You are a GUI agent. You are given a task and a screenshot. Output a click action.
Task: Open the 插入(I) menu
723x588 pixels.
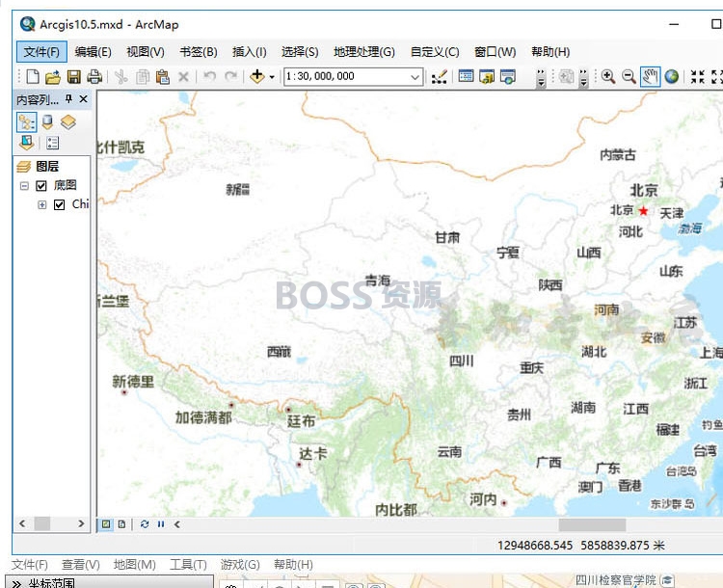tap(249, 52)
